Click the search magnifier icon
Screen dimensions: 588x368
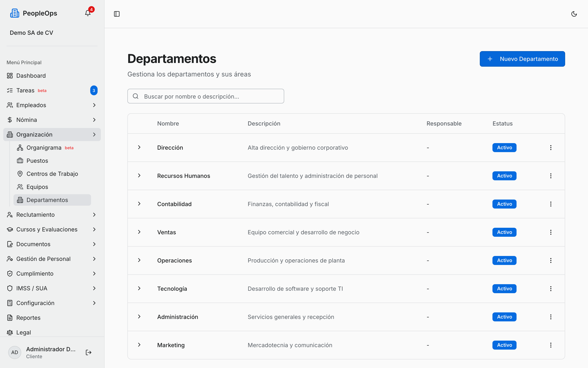(136, 96)
